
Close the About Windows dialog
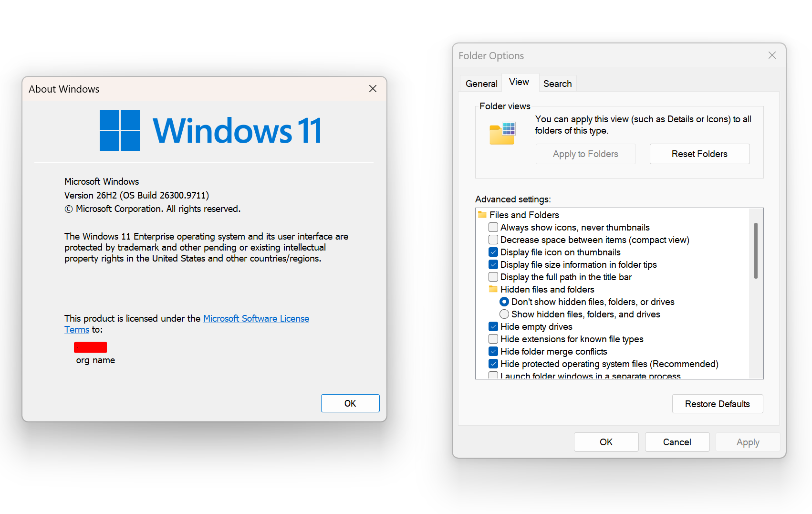coord(373,89)
